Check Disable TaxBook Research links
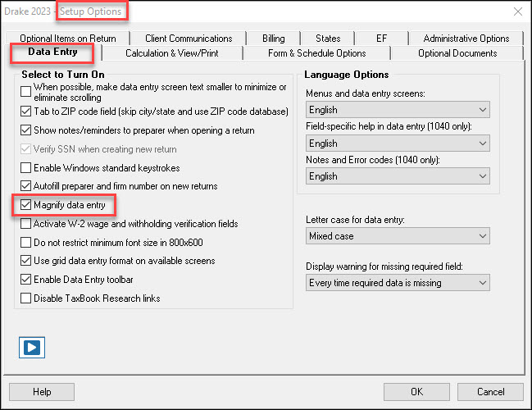 tap(25, 298)
